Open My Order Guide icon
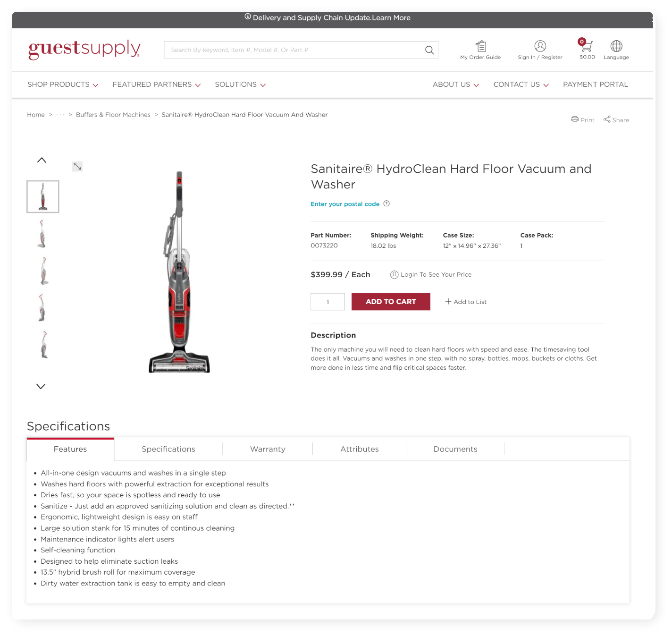Viewport: 672px width, 636px height. [x=480, y=46]
